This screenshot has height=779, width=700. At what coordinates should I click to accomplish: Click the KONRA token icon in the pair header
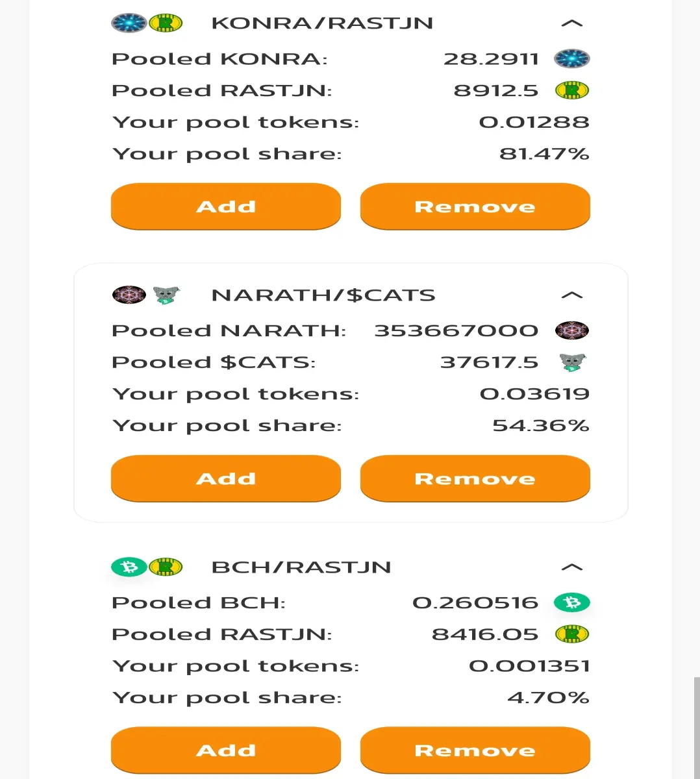[x=129, y=23]
